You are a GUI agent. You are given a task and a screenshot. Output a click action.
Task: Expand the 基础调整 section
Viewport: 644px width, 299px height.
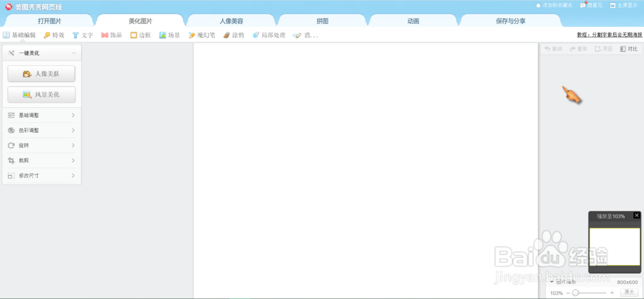pyautogui.click(x=41, y=115)
